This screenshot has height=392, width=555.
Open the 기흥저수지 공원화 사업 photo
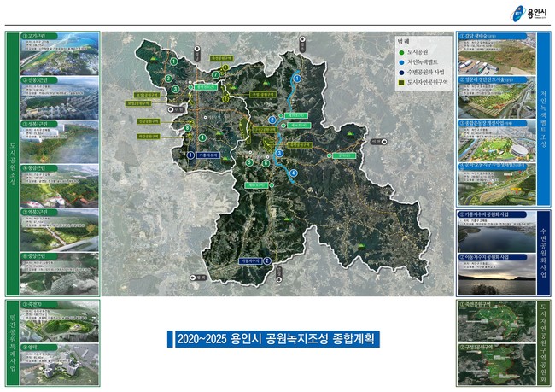pos(497,232)
